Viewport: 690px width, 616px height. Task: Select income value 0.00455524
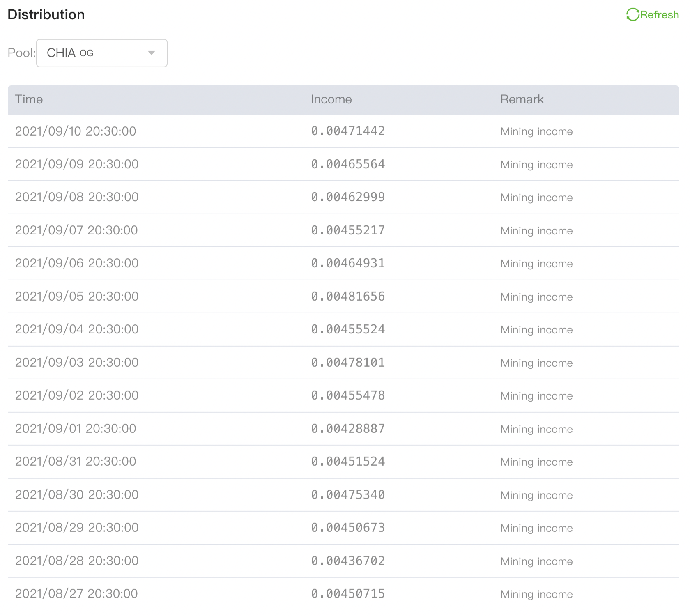[348, 329]
